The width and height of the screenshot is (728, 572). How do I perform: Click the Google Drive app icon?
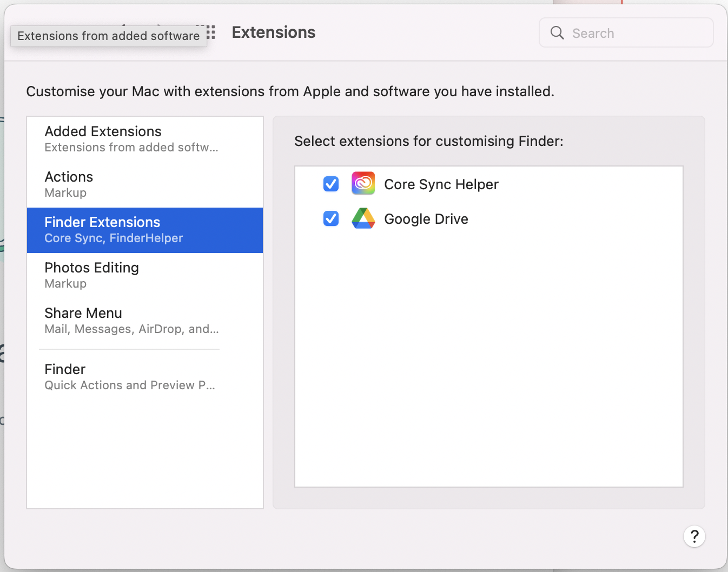coord(363,218)
